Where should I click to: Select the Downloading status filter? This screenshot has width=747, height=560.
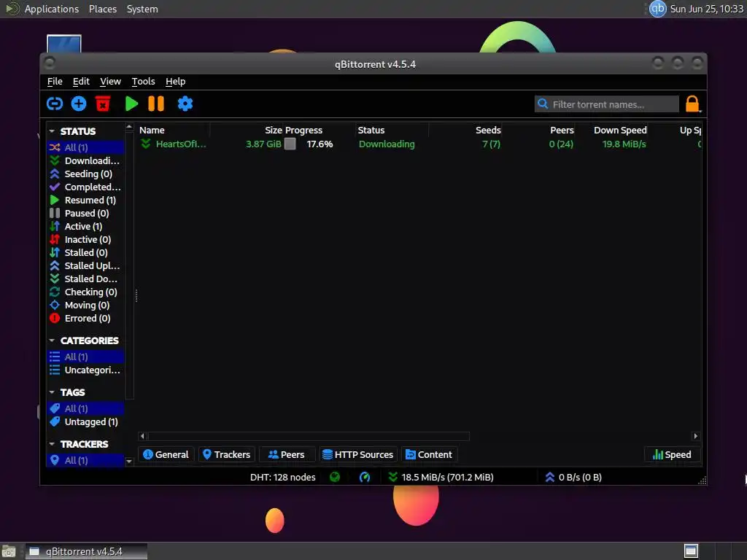[x=86, y=161]
